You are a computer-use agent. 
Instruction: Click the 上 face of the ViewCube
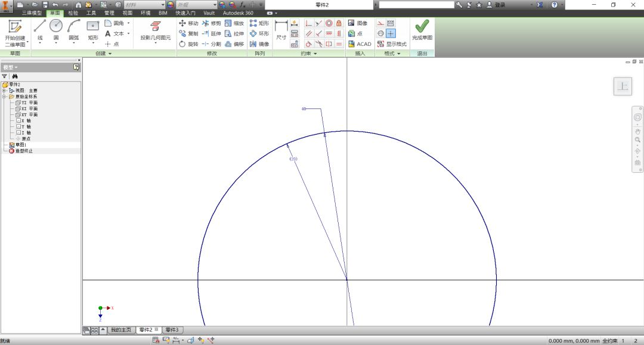(623, 86)
